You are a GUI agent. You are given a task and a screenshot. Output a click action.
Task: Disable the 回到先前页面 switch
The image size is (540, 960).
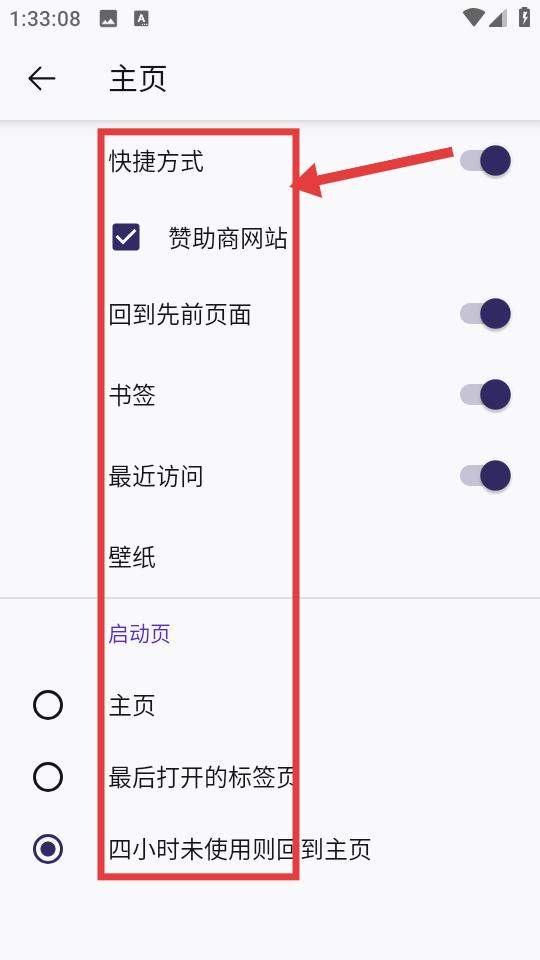coord(486,314)
